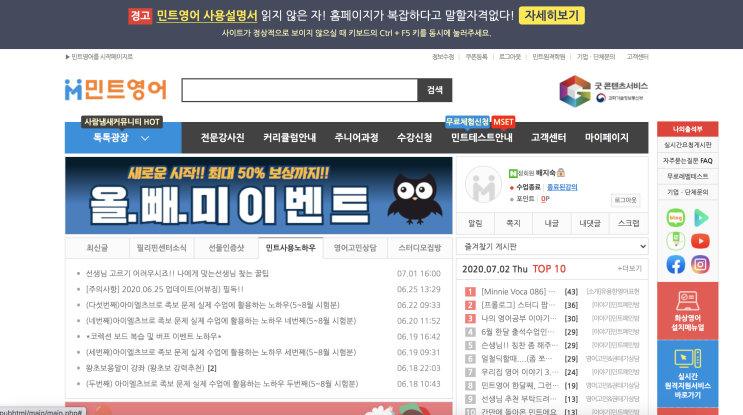
Task: Click the profile avatar image
Action: 483,185
